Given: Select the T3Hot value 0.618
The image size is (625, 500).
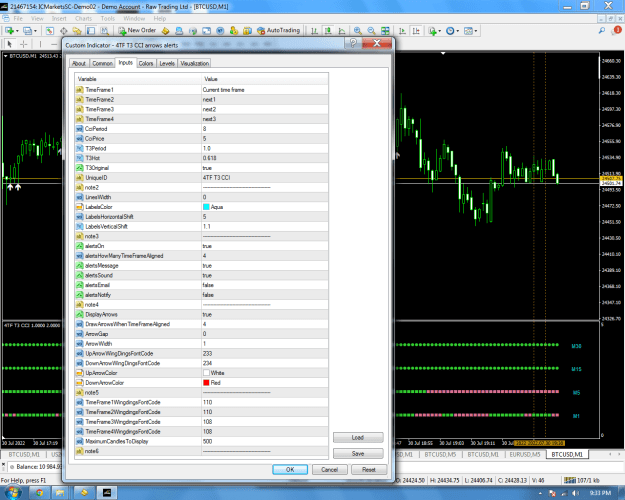Looking at the screenshot, I should click(265, 158).
